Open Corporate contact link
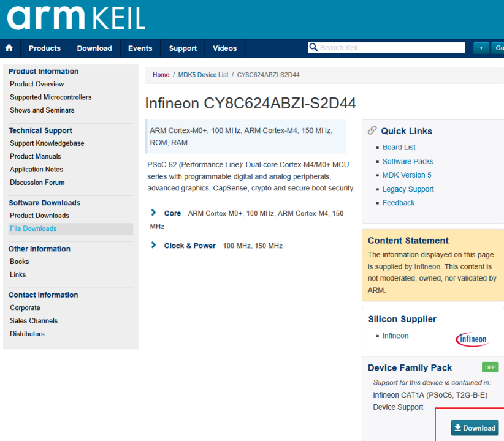 coord(25,307)
